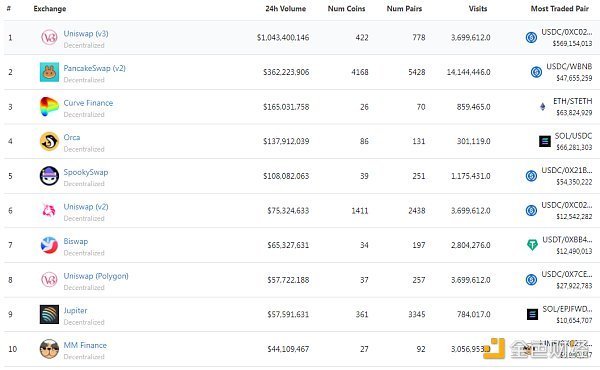600x370 pixels.
Task: Click the Uniswap (v3) exchange logo
Action: [49, 37]
